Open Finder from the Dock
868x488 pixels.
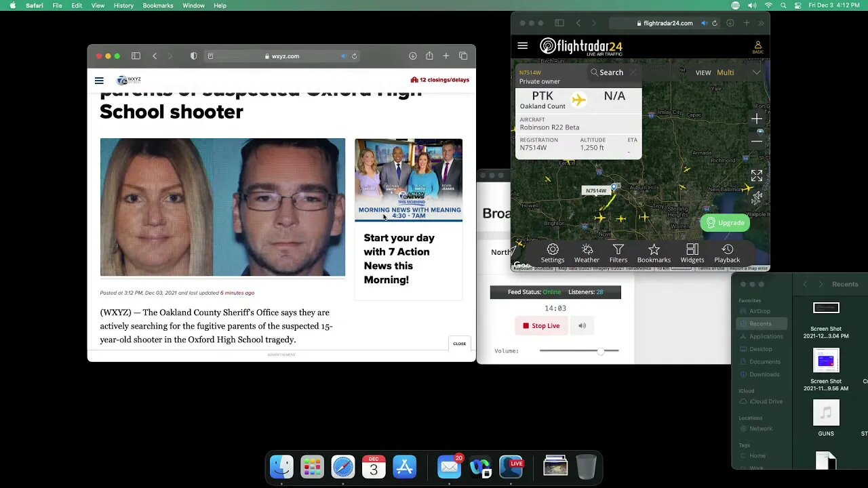point(281,466)
